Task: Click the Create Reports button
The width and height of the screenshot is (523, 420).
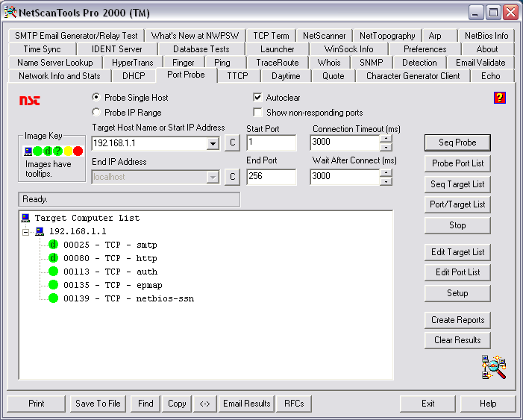Action: (x=457, y=320)
